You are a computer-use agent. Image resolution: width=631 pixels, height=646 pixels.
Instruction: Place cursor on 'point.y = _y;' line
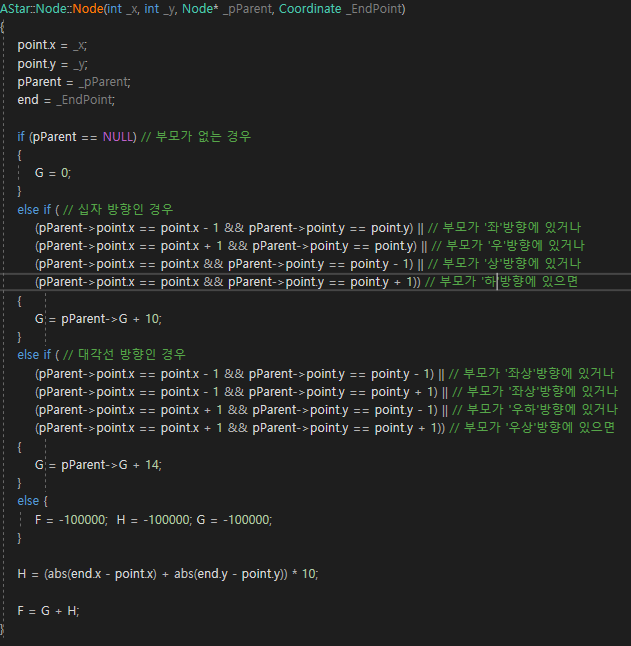[x=52, y=64]
